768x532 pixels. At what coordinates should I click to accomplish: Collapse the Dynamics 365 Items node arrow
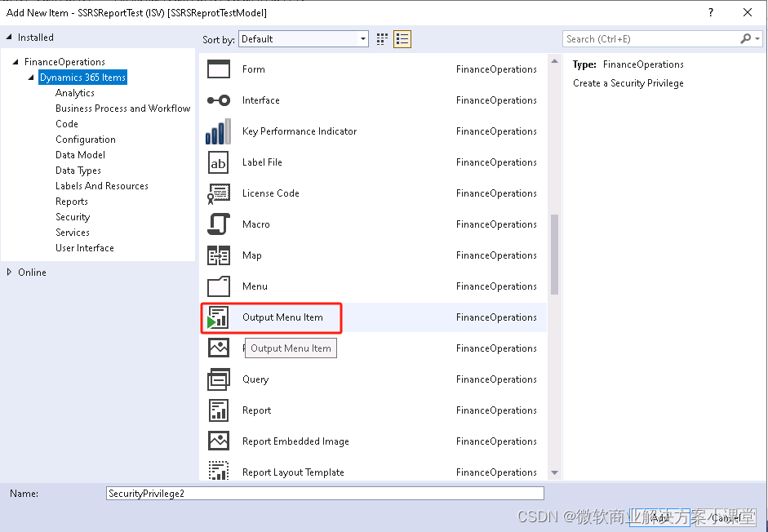tap(31, 78)
